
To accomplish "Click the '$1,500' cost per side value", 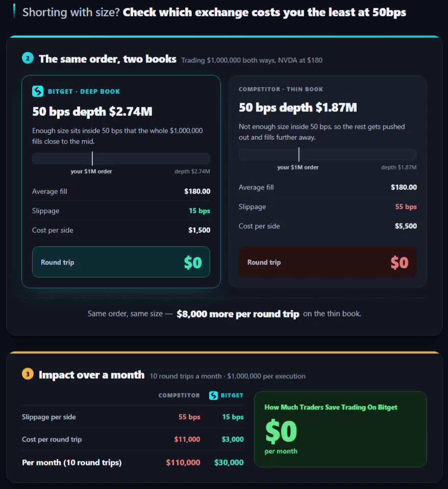I will tap(199, 230).
